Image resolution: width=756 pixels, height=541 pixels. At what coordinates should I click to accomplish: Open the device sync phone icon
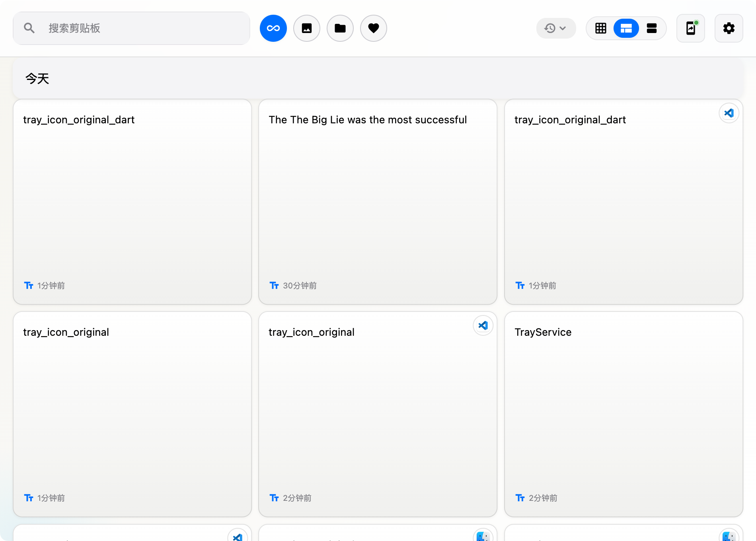tap(691, 28)
